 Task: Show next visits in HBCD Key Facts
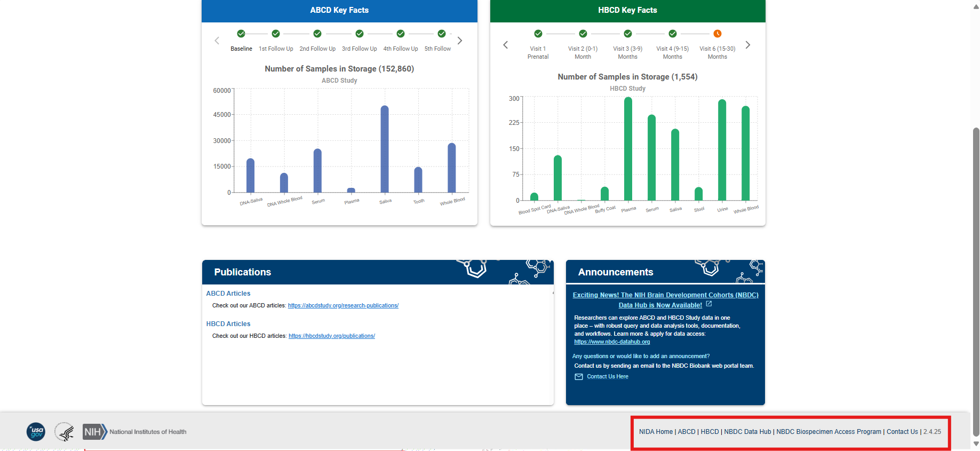[x=748, y=45]
